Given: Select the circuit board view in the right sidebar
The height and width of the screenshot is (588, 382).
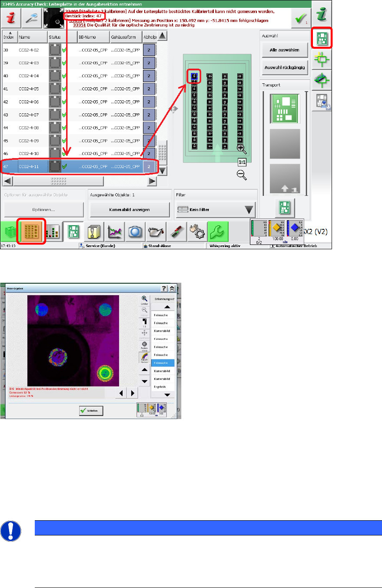Looking at the screenshot, I should [322, 39].
